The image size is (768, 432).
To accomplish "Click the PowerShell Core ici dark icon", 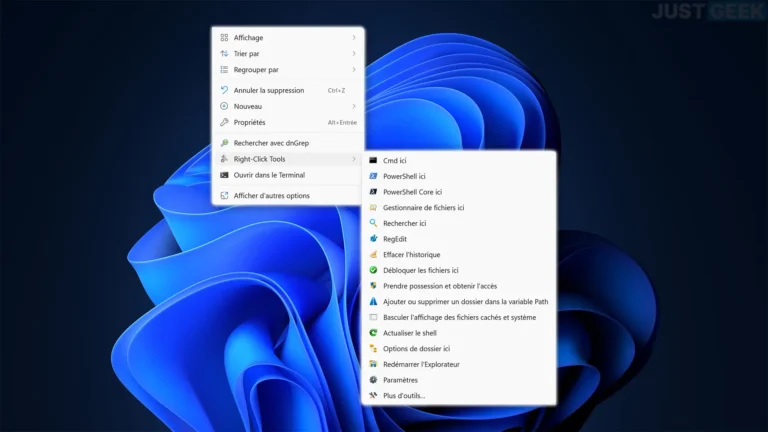I will 373,192.
